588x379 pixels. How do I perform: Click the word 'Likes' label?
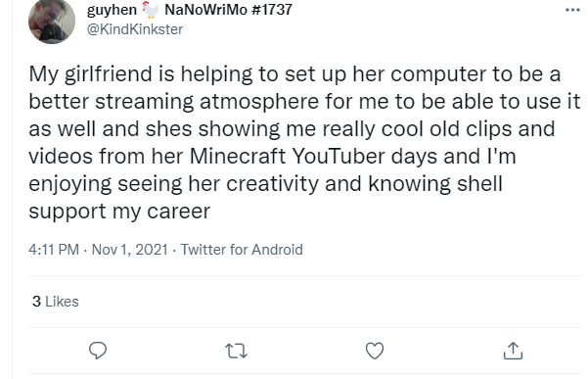(62, 302)
